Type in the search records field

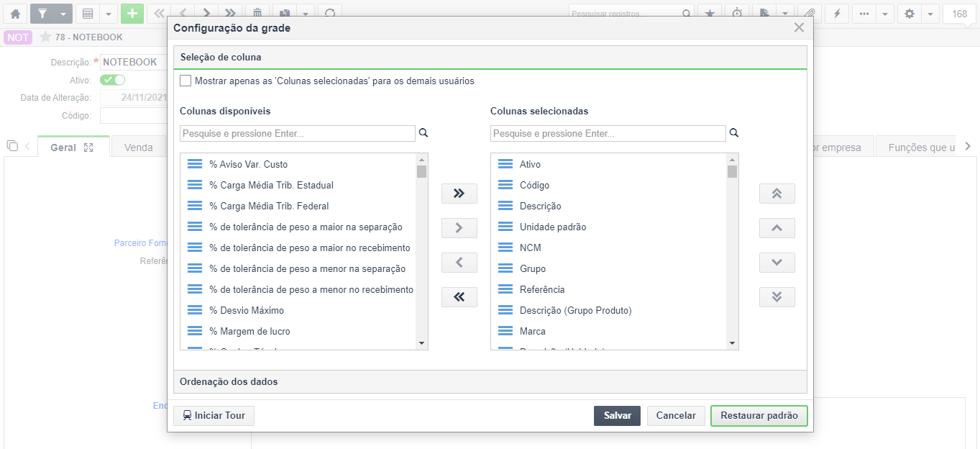tap(624, 14)
